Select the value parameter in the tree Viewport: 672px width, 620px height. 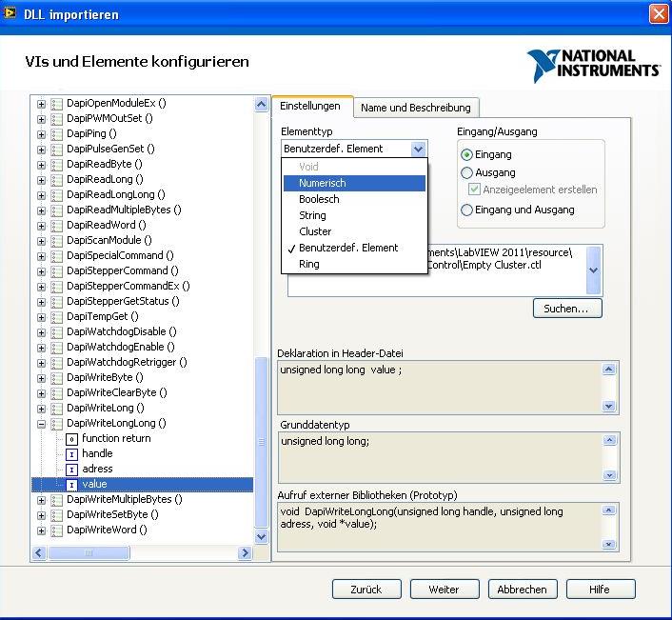pos(94,484)
